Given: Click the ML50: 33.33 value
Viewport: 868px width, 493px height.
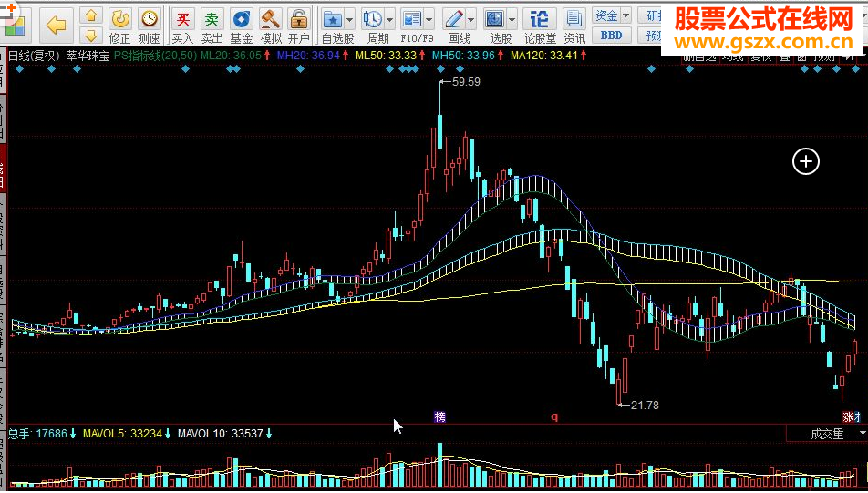Looking at the screenshot, I should [x=386, y=56].
